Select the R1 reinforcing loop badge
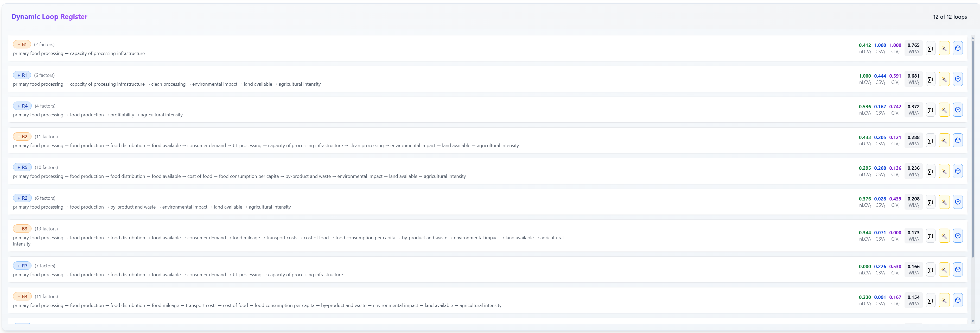Image resolution: width=980 pixels, height=333 pixels. click(x=22, y=75)
